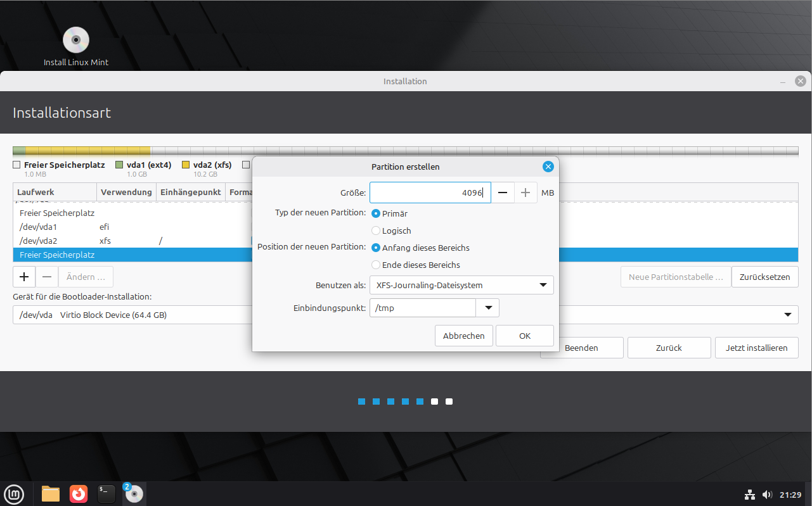Open the terminal from the taskbar
This screenshot has width=812, height=506.
[x=106, y=493]
